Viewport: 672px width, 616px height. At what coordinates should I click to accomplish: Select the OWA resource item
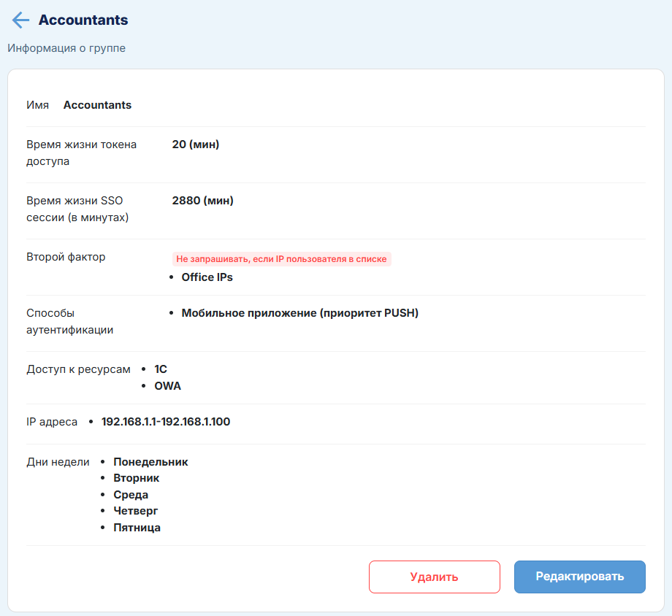click(x=167, y=386)
